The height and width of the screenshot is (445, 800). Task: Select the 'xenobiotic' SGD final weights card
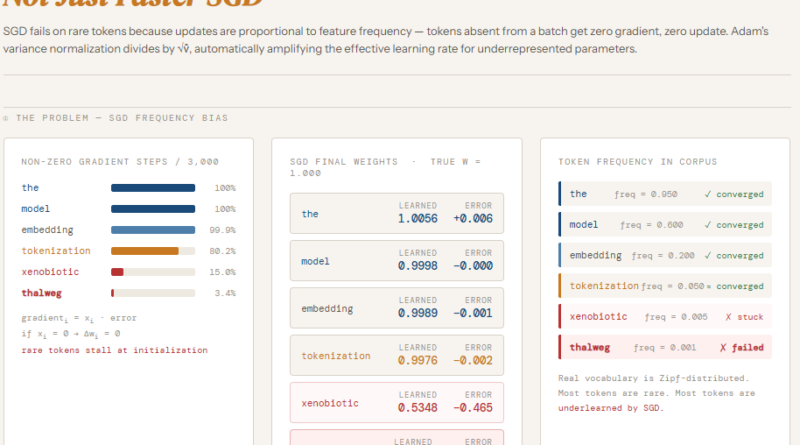click(397, 403)
